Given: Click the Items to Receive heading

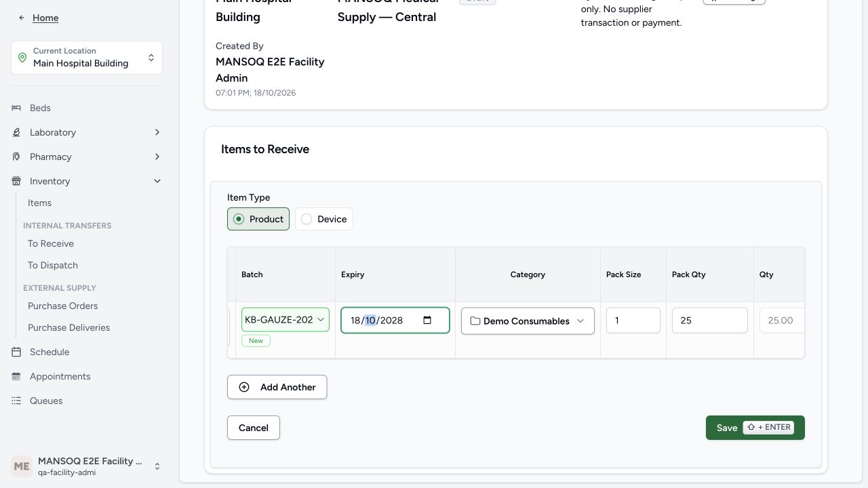Looking at the screenshot, I should tap(265, 149).
